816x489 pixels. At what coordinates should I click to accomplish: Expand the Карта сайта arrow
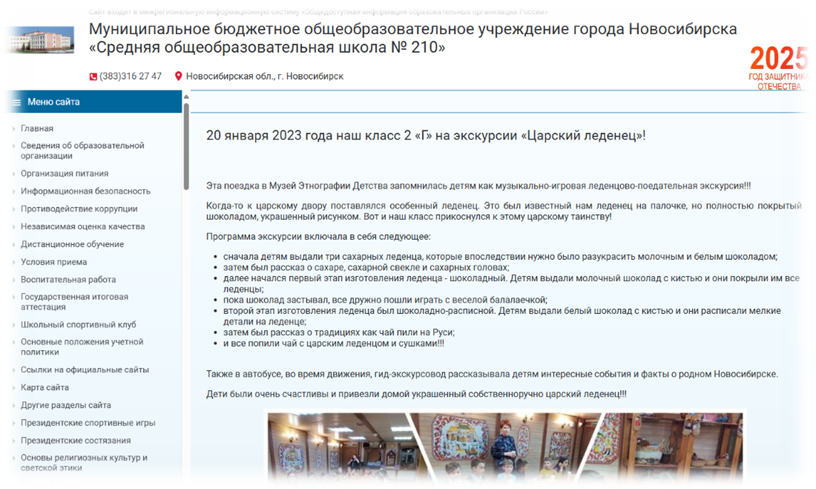coord(13,388)
